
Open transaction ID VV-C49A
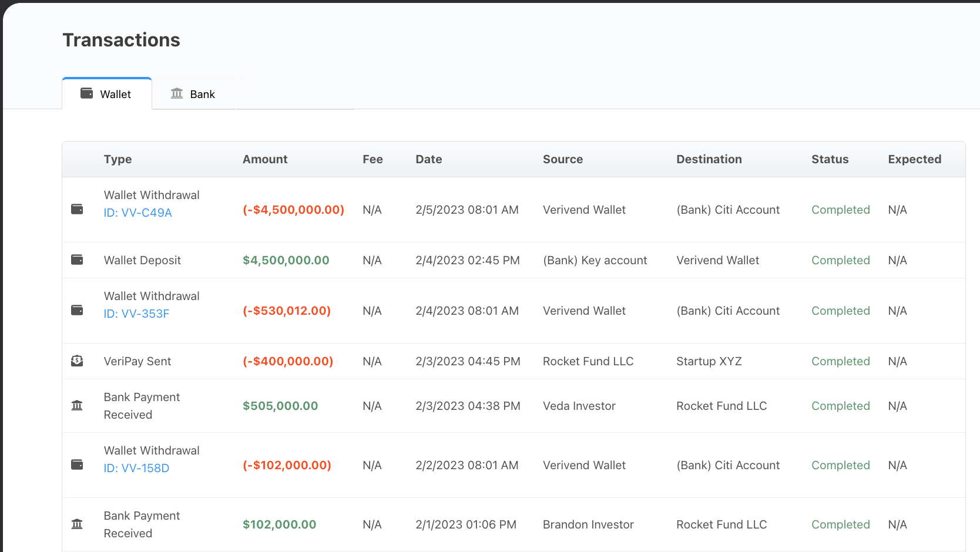138,213
